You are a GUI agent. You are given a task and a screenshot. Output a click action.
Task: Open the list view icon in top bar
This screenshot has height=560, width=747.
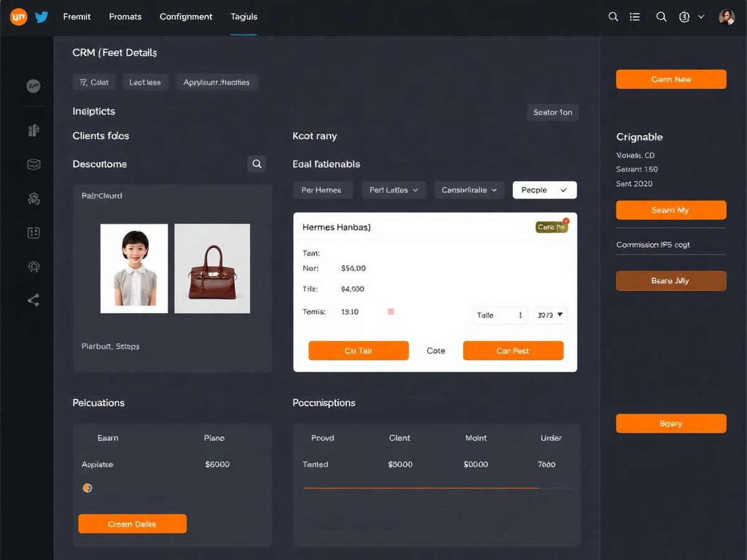[x=635, y=17]
